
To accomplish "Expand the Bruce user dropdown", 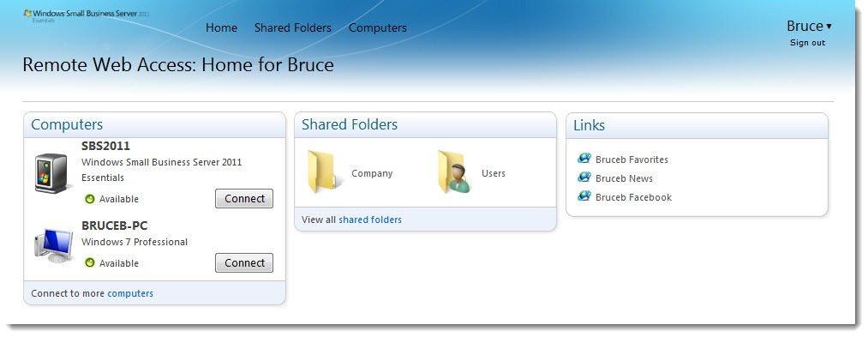I will click(809, 26).
